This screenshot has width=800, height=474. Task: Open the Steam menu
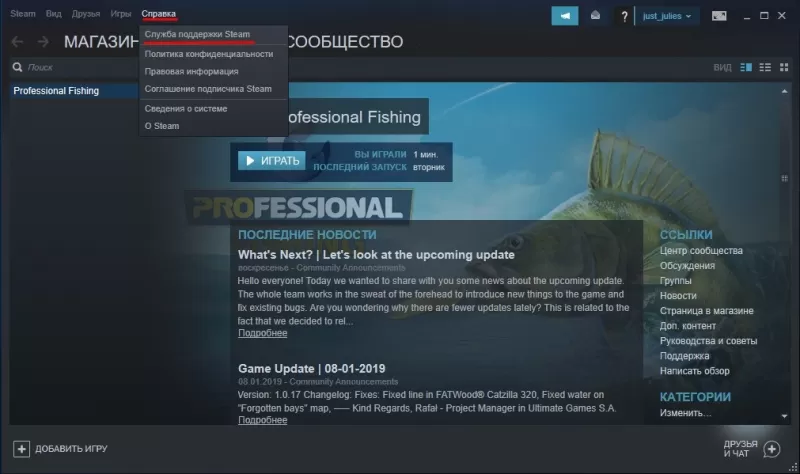click(x=23, y=14)
